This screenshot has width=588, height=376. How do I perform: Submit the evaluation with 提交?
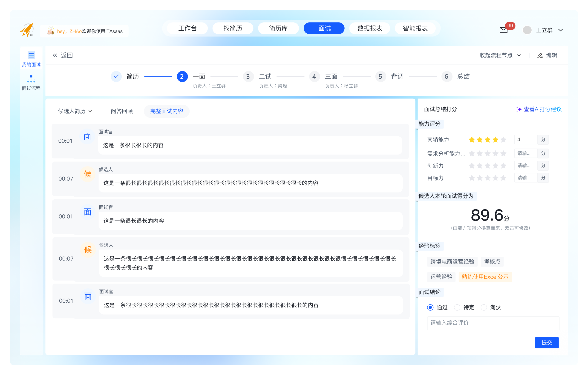(x=547, y=343)
